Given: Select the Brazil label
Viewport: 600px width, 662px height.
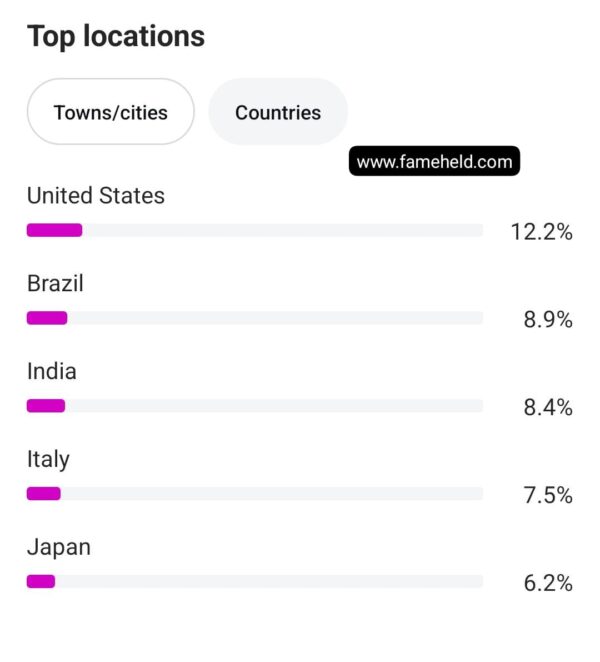Looking at the screenshot, I should 55,283.
